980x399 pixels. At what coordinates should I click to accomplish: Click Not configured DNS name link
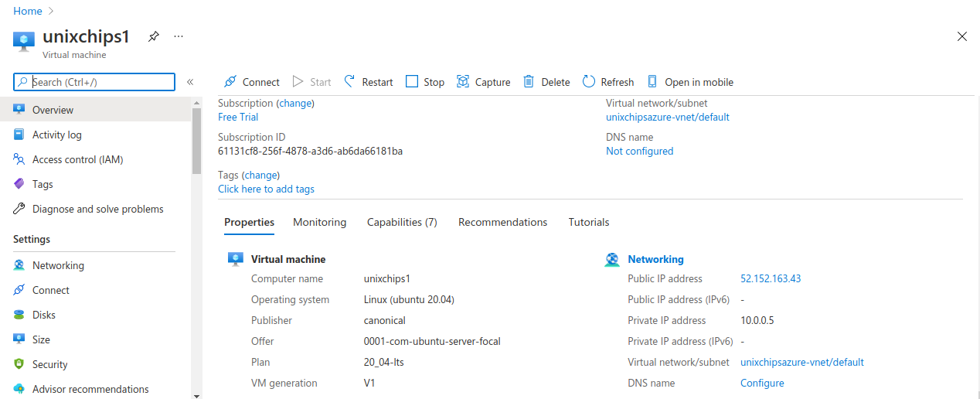640,151
